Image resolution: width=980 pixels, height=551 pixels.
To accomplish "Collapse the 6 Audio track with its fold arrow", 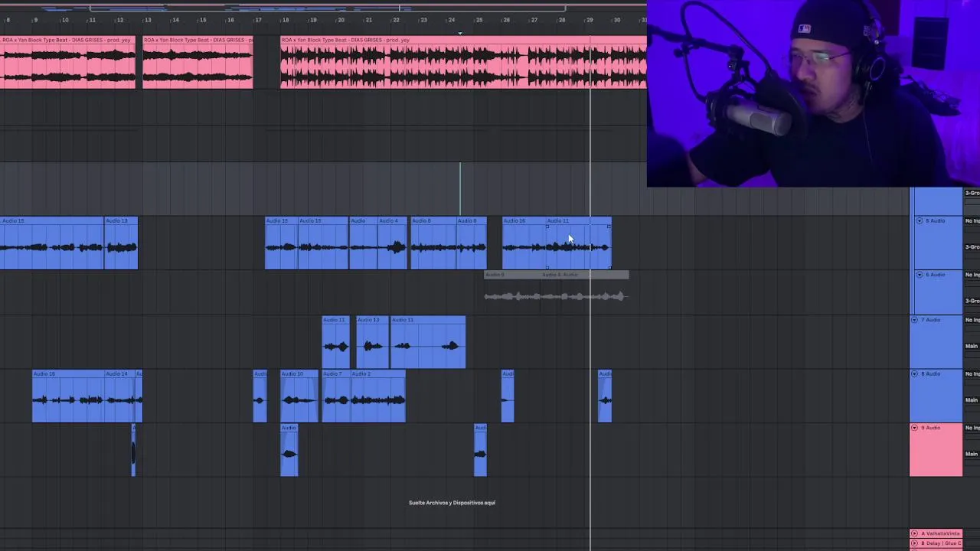I will tap(920, 274).
